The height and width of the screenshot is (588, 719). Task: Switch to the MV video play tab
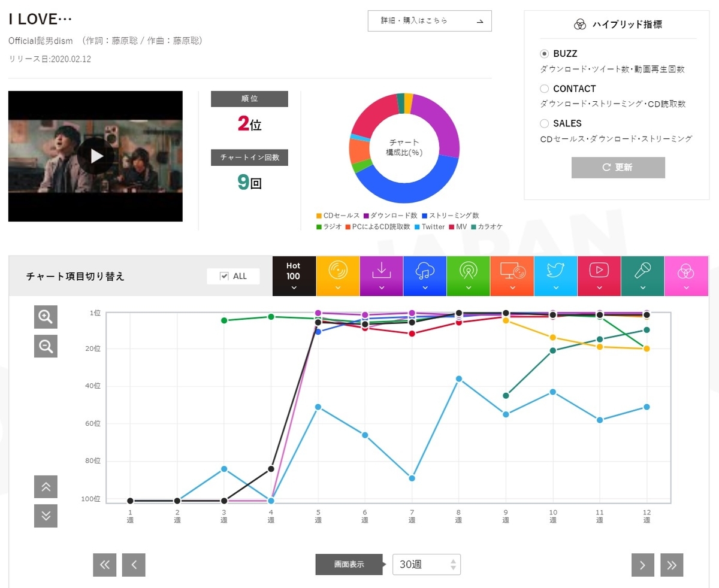point(599,276)
